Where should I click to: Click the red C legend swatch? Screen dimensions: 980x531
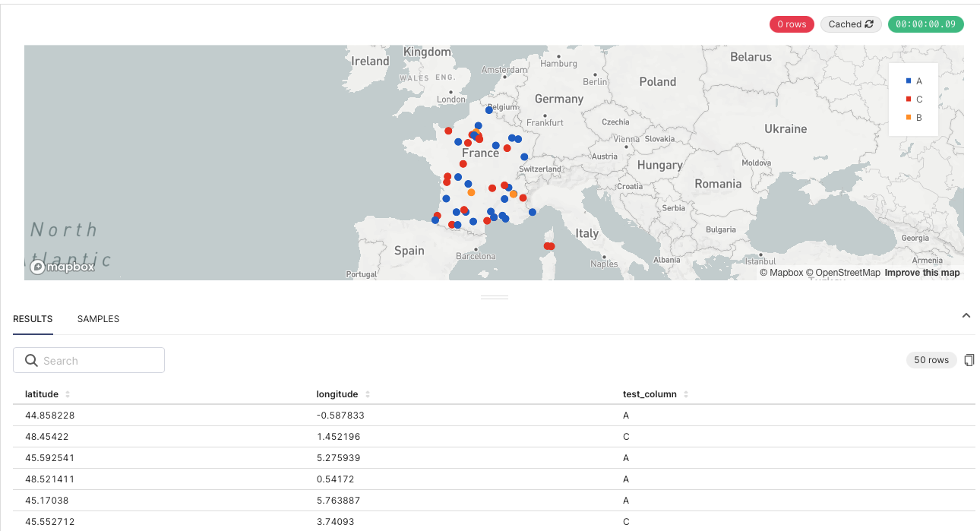pos(909,99)
